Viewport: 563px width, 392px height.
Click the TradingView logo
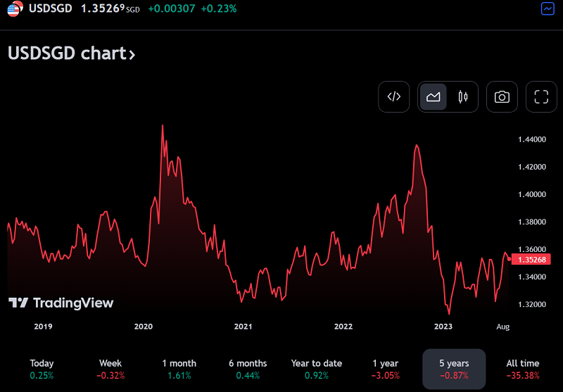coord(61,303)
